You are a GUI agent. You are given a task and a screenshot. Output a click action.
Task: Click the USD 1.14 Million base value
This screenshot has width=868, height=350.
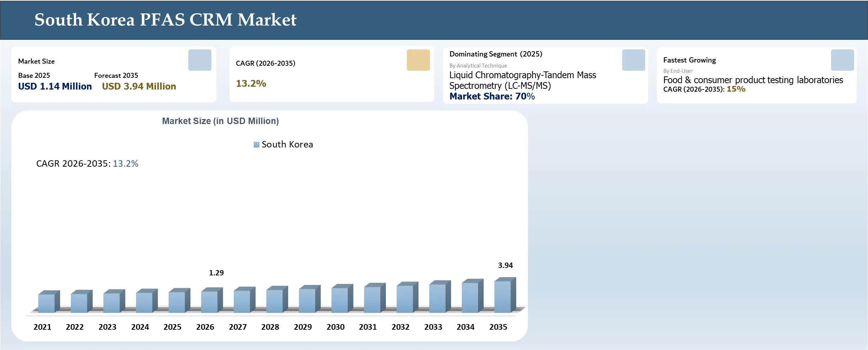55,86
